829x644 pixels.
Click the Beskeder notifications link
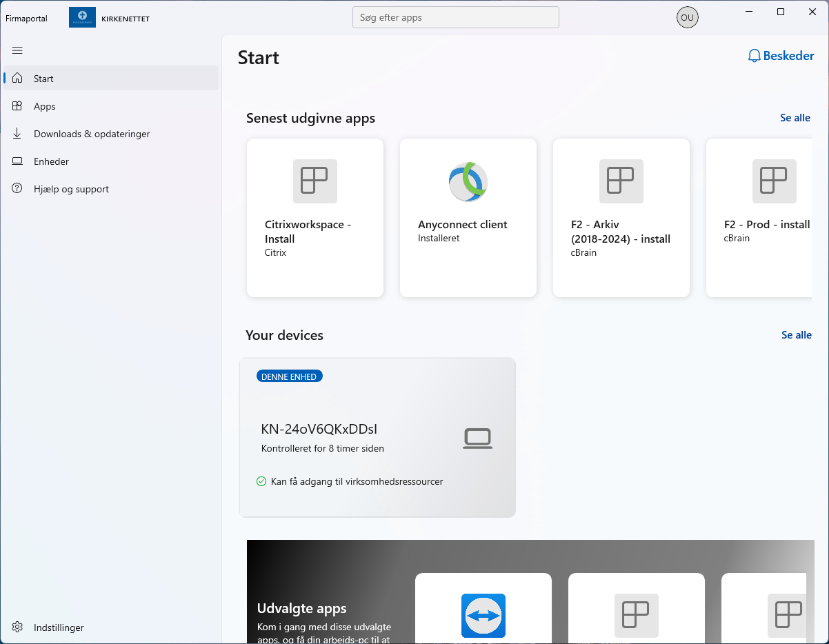tap(781, 56)
